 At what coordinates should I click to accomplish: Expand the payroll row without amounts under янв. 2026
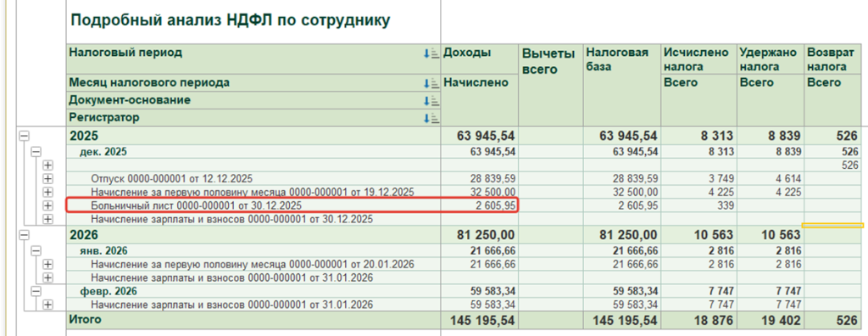pos(47,277)
